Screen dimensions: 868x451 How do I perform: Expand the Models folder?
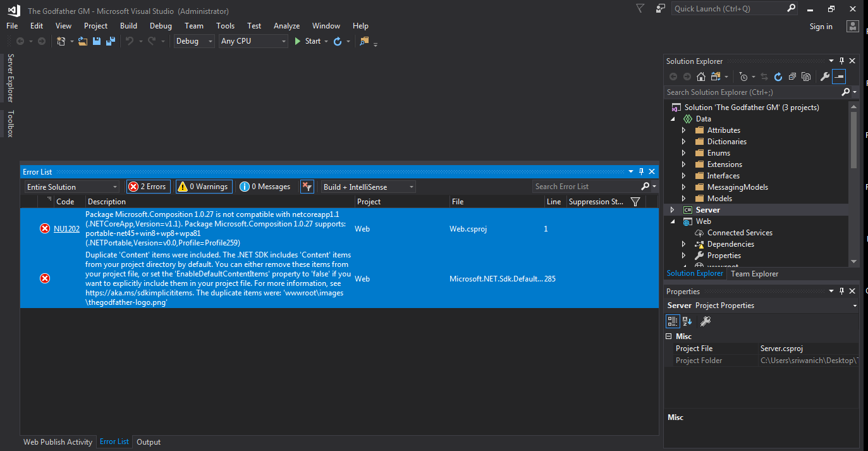coord(683,199)
